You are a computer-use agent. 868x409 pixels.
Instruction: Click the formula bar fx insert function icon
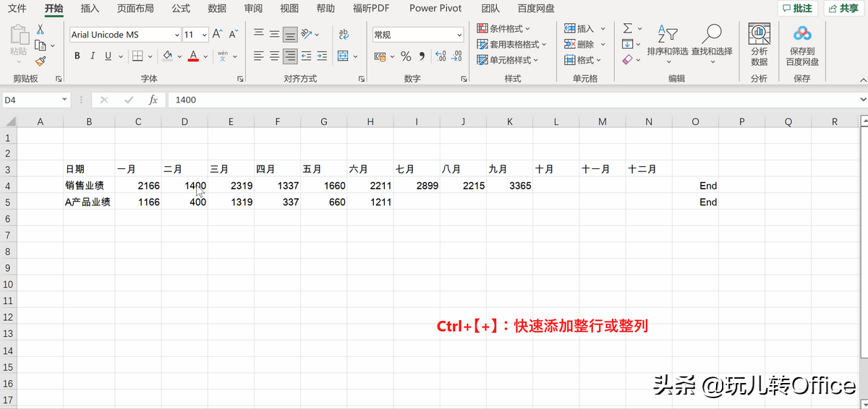point(153,100)
